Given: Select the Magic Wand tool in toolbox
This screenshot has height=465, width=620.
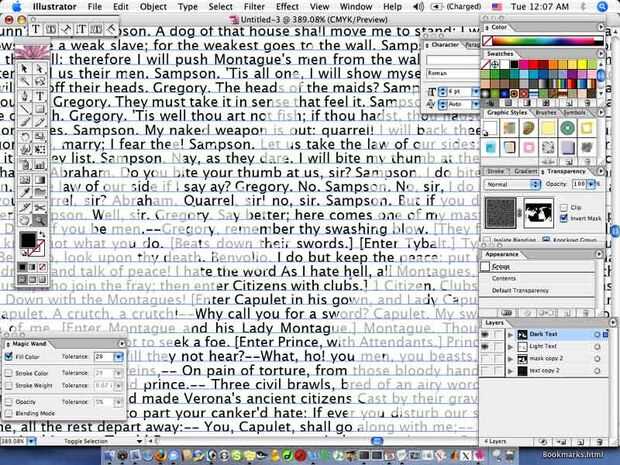Looking at the screenshot, I should coord(25,81).
